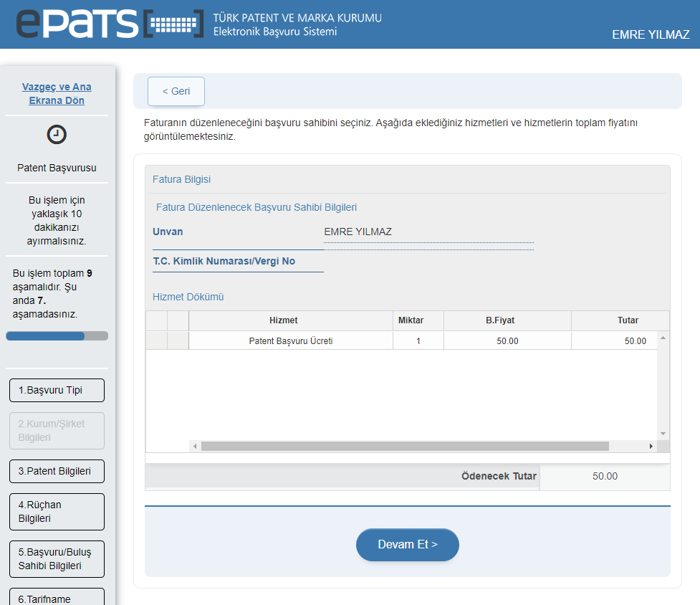Click the Tutar column header
The image size is (700, 605).
(x=620, y=320)
